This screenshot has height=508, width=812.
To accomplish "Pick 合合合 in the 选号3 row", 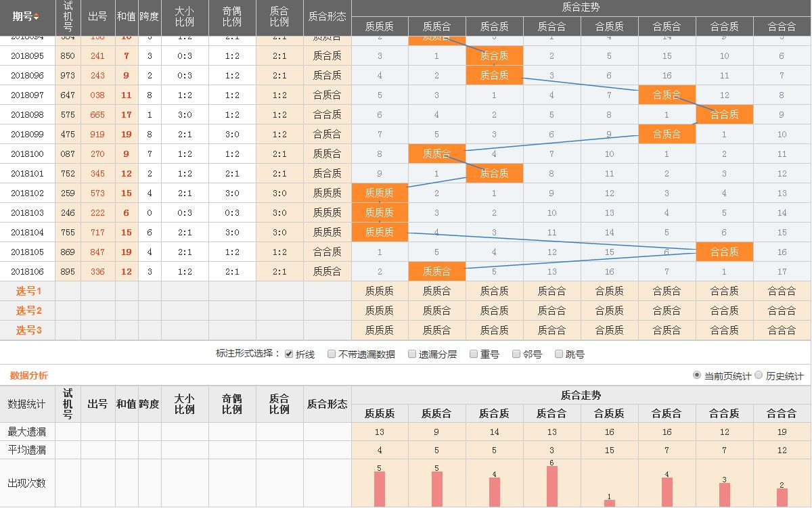I will (x=782, y=331).
